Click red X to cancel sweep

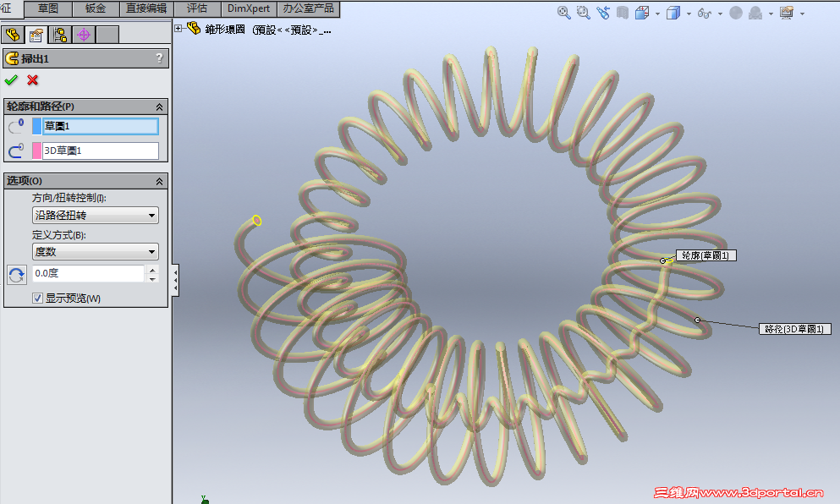(x=33, y=79)
